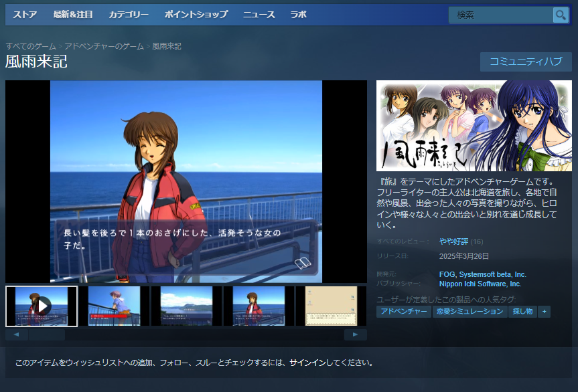
Task: Click the book icon in game screenshot
Action: [303, 263]
